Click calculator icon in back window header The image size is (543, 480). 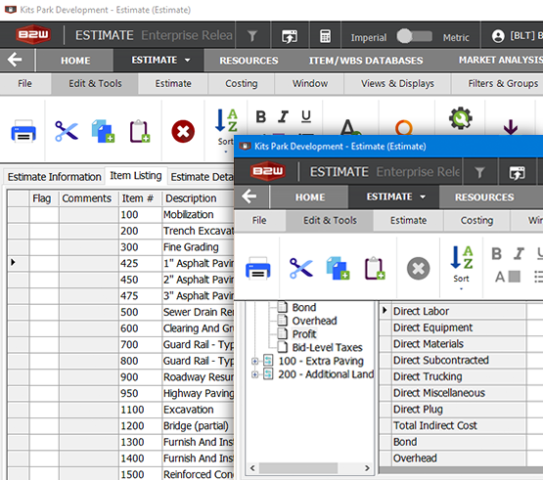[325, 36]
